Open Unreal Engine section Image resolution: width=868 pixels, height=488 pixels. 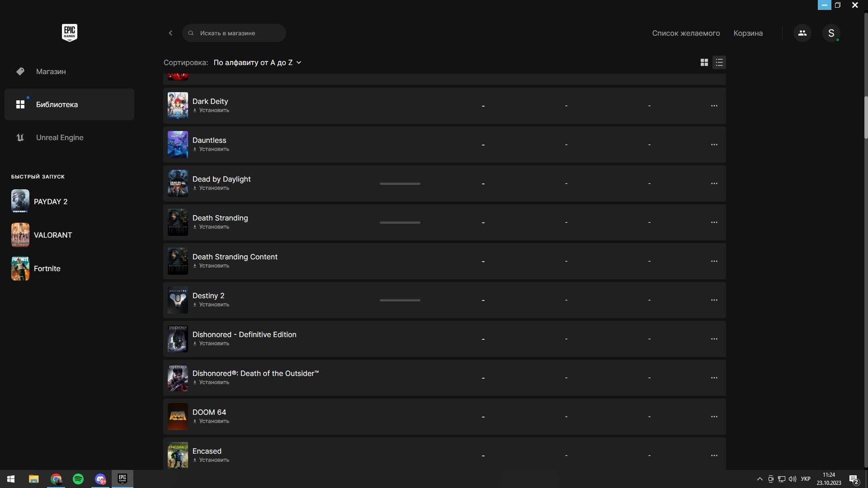60,138
